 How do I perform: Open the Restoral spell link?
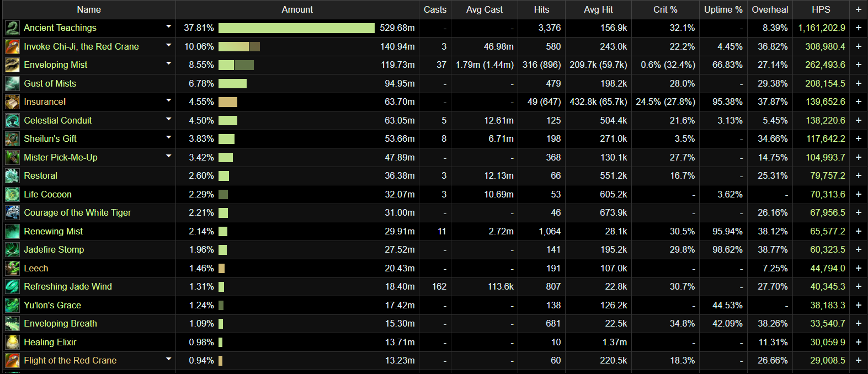(x=41, y=176)
